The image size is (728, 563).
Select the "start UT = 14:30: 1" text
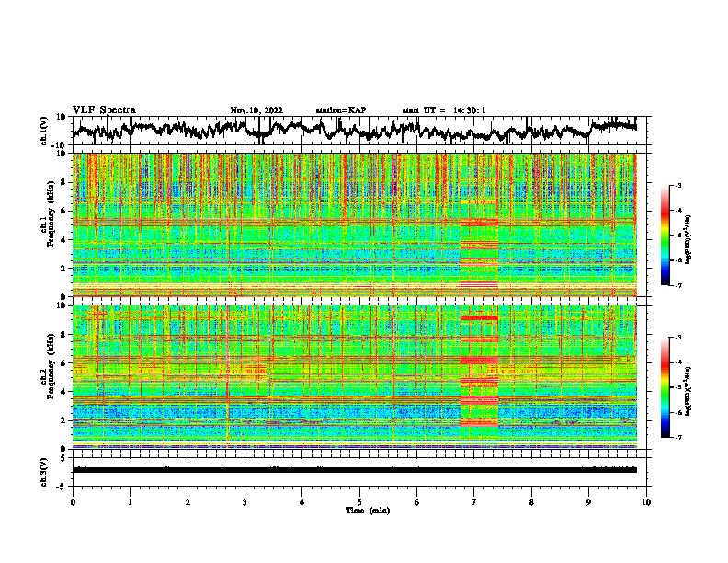point(444,110)
